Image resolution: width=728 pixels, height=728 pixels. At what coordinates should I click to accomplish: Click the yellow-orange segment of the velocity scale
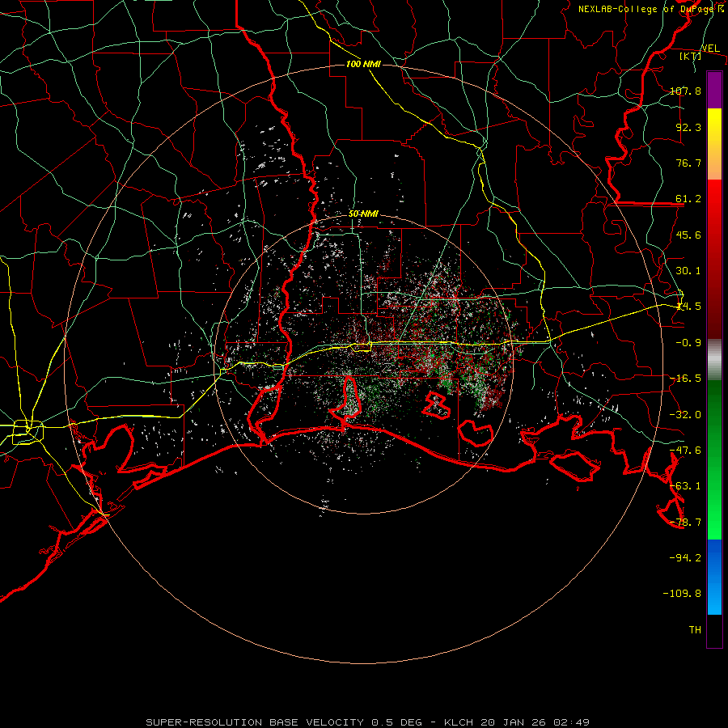714,144
